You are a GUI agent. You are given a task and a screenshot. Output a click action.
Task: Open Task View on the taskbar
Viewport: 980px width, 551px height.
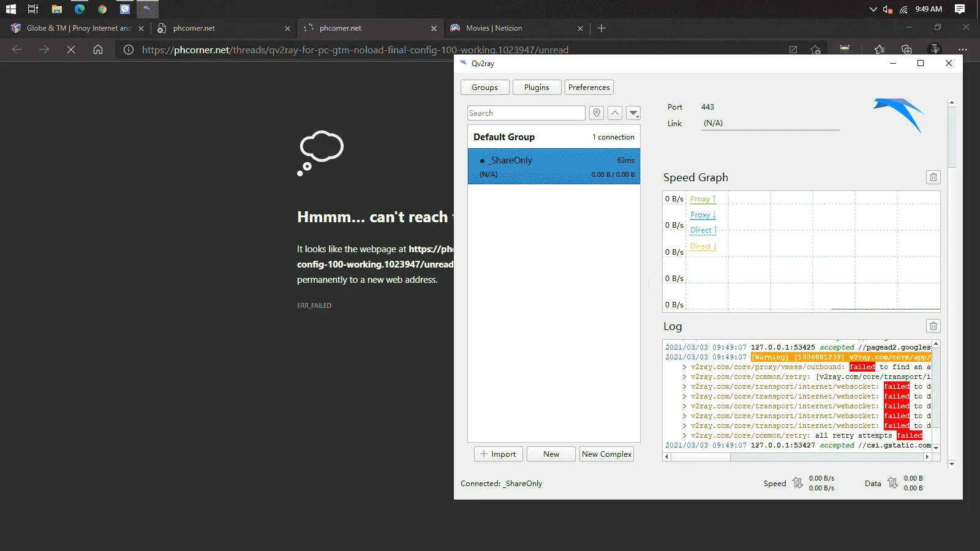pyautogui.click(x=33, y=9)
